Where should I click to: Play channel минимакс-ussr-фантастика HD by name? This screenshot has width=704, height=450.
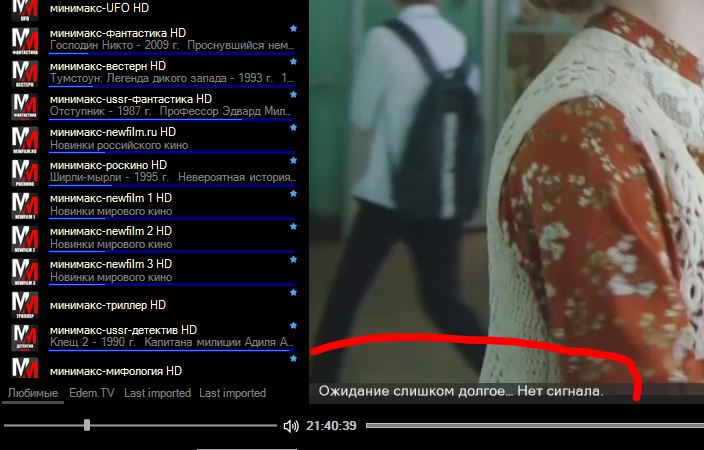coord(131,99)
